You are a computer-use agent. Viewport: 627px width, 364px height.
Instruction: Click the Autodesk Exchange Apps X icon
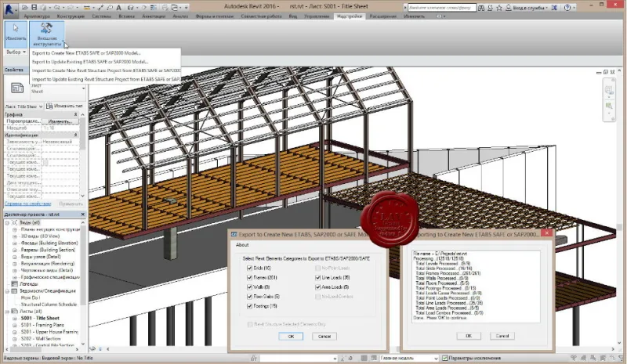(x=554, y=8)
